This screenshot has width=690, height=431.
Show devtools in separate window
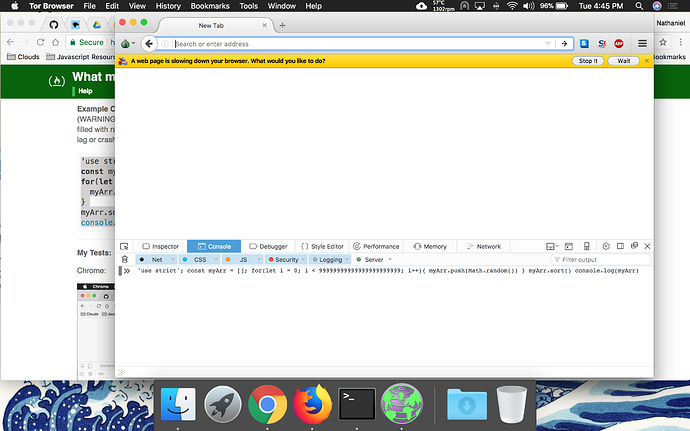pos(634,246)
